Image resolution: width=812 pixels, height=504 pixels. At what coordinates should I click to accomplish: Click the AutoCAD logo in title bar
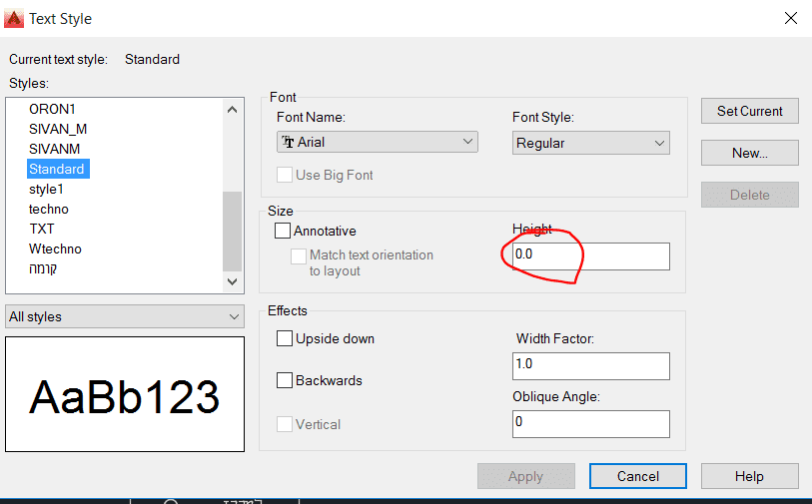tap(13, 17)
